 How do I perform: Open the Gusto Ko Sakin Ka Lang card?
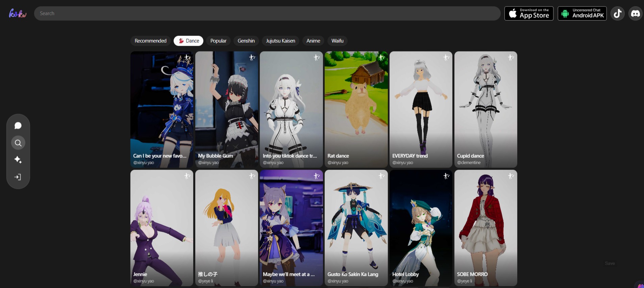click(356, 228)
